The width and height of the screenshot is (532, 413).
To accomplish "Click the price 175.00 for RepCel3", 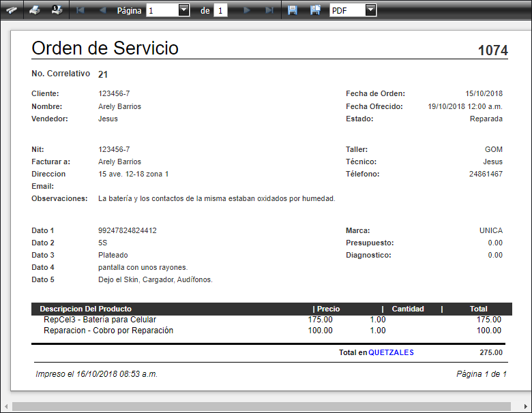I will click(321, 320).
